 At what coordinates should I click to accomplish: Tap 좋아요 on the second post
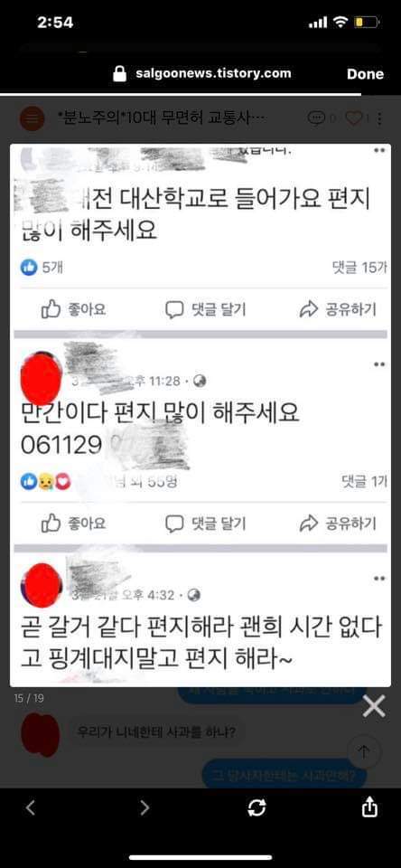point(73,524)
